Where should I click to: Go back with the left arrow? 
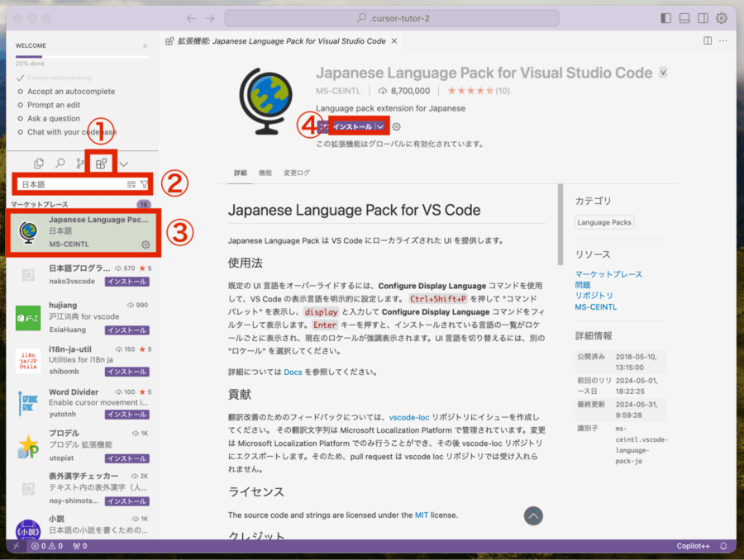point(191,18)
